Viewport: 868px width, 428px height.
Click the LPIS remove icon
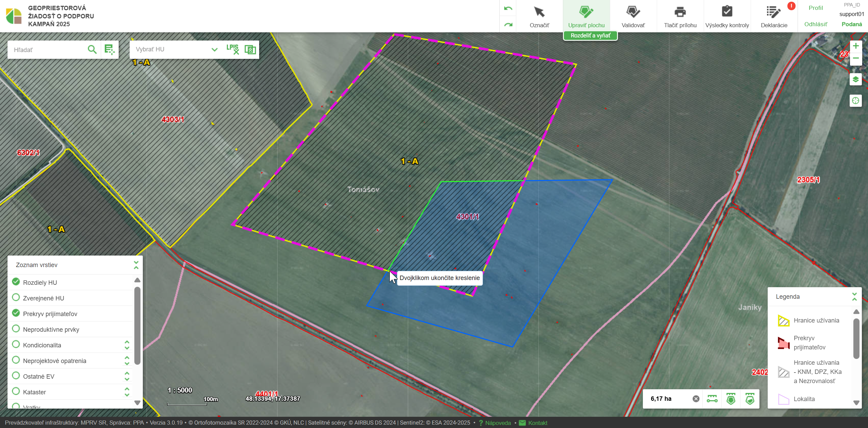click(x=233, y=49)
